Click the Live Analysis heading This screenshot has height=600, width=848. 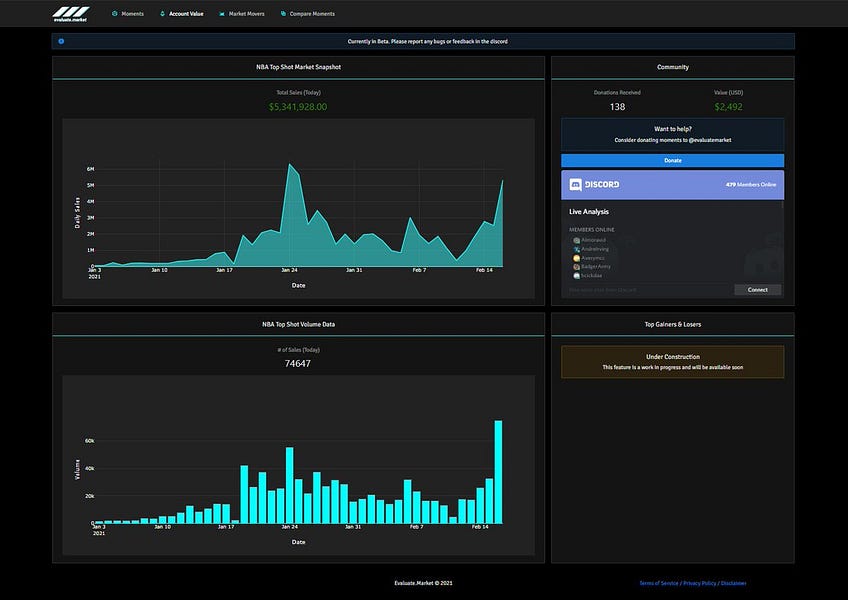coord(588,212)
